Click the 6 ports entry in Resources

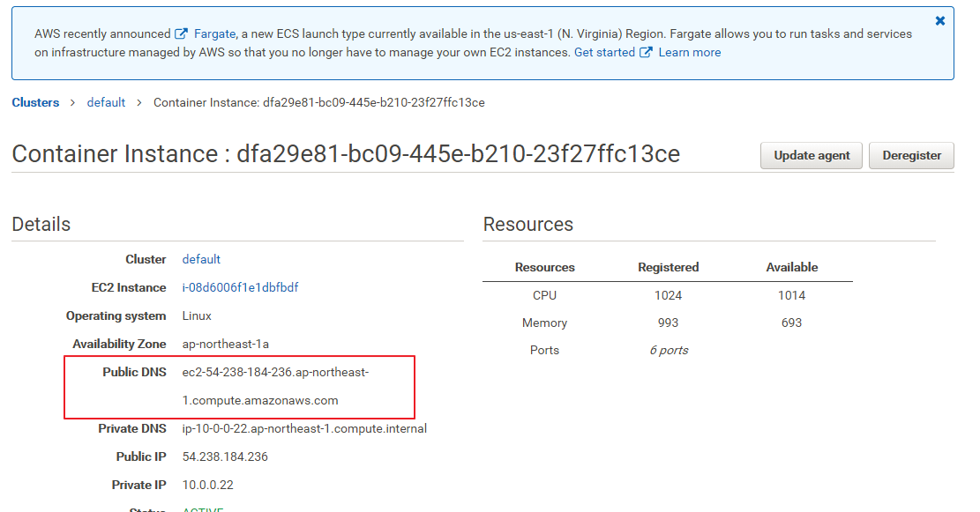pos(669,350)
